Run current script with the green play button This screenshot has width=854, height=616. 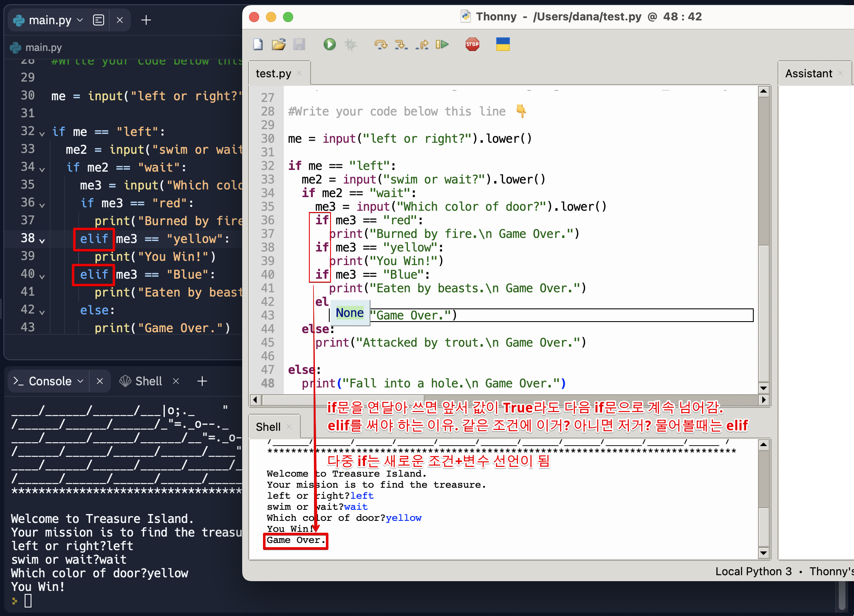pyautogui.click(x=329, y=44)
